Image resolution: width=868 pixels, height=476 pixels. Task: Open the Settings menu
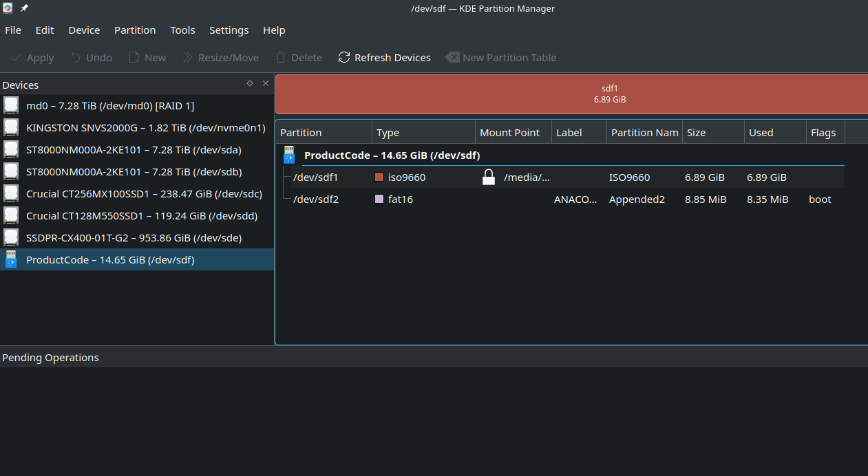click(x=229, y=30)
